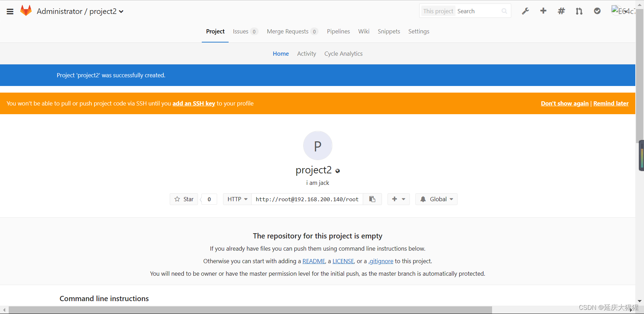Click the repository URL field

[x=307, y=199]
